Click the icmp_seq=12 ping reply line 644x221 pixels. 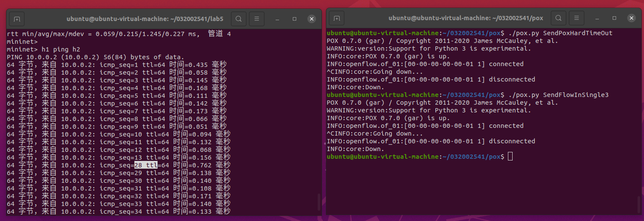click(x=118, y=150)
